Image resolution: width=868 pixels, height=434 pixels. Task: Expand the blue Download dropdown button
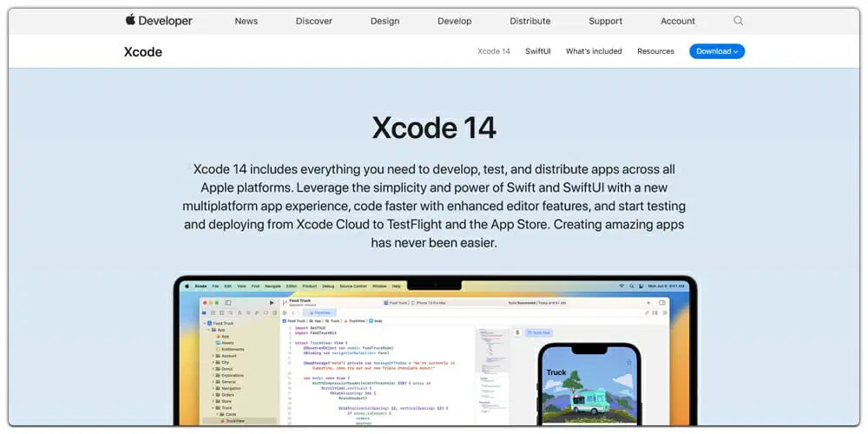click(x=717, y=51)
